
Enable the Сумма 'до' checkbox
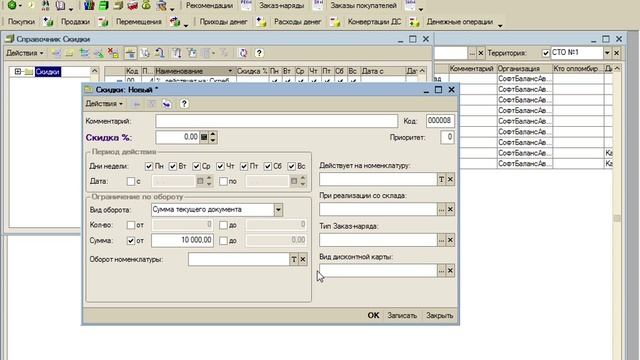(223, 241)
